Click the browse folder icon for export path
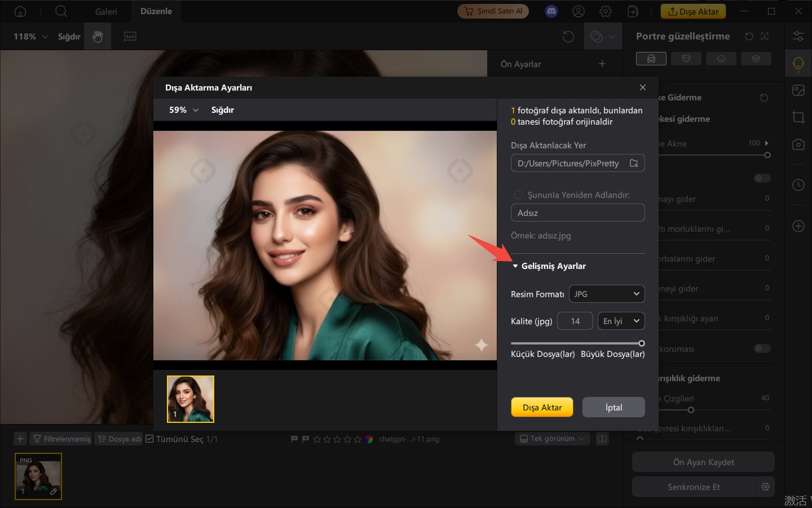Image resolution: width=812 pixels, height=508 pixels. tap(634, 164)
